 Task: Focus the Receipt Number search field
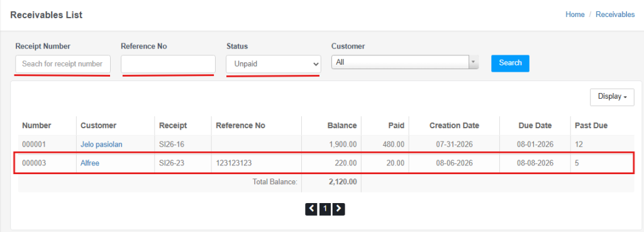click(63, 64)
